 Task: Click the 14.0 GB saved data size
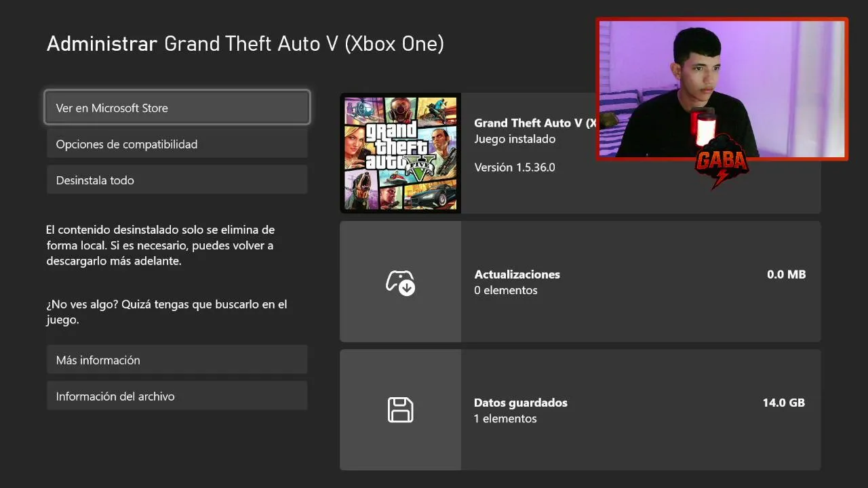[x=783, y=403]
